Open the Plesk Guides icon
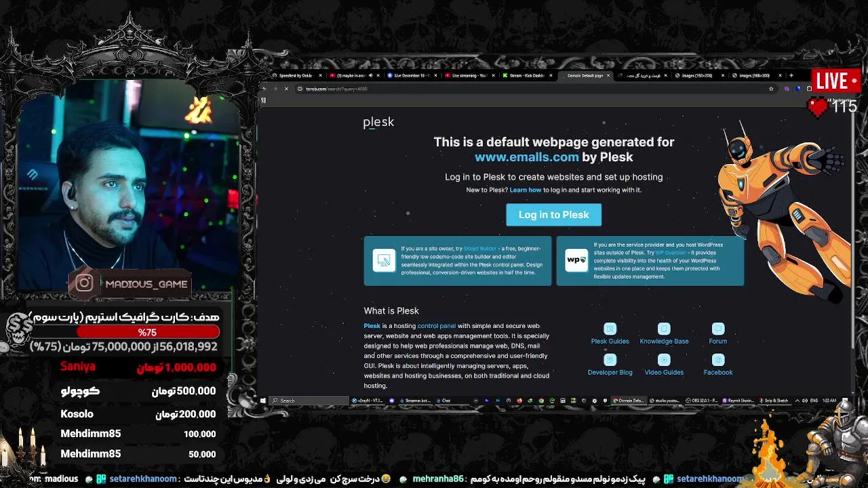 (x=610, y=329)
